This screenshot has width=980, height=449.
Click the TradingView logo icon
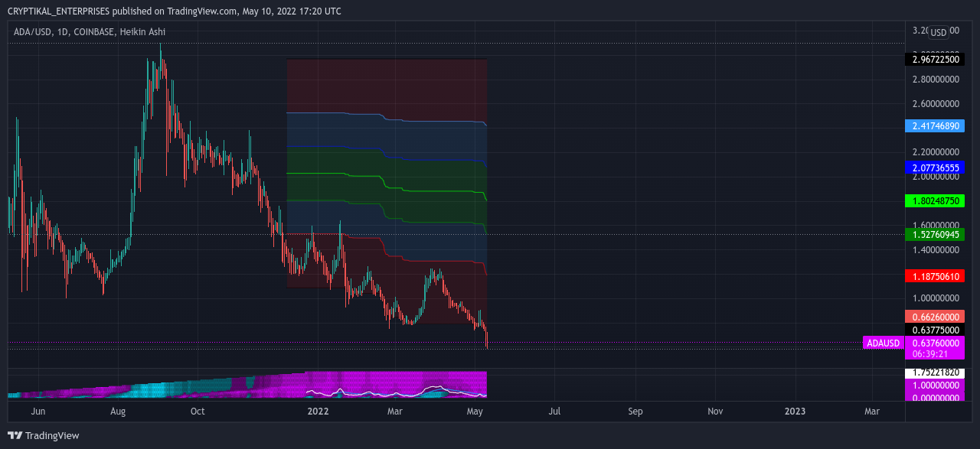[15, 435]
